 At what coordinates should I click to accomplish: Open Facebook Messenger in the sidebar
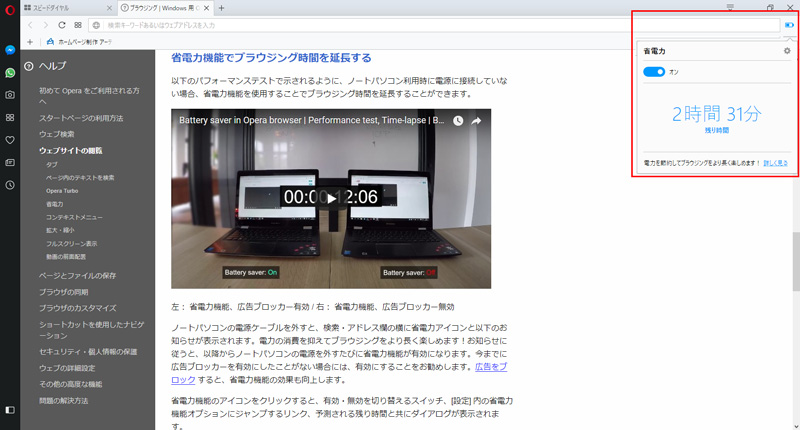pos(10,50)
